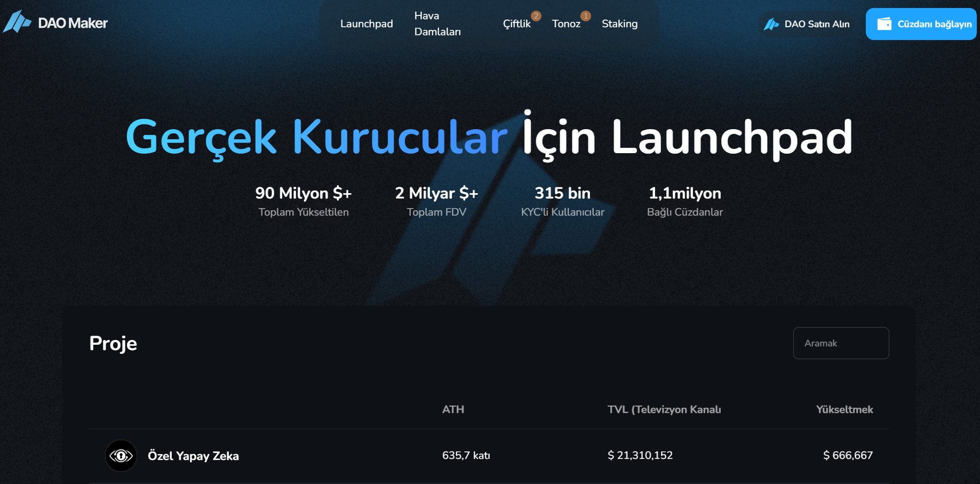Click the Proje section heading

pos(113,343)
